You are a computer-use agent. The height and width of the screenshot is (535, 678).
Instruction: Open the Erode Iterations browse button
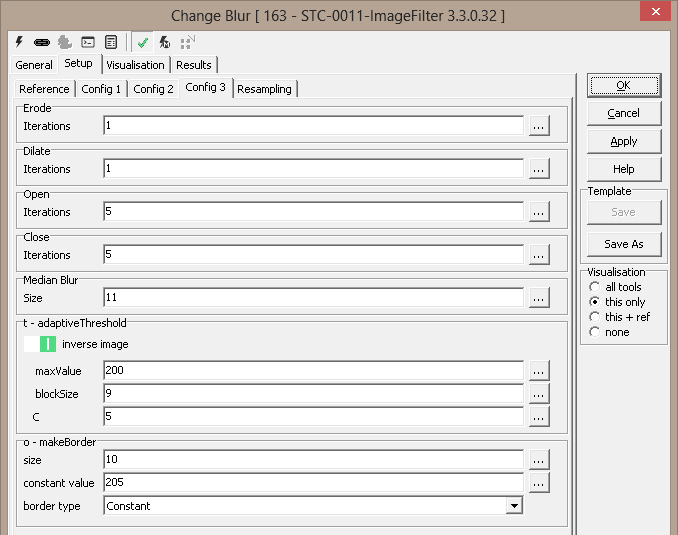pyautogui.click(x=539, y=126)
